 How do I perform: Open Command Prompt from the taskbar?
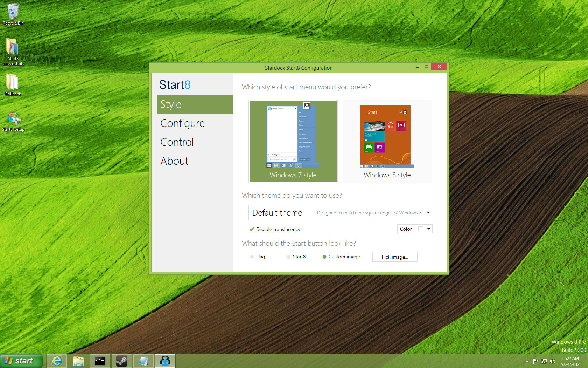(100, 361)
